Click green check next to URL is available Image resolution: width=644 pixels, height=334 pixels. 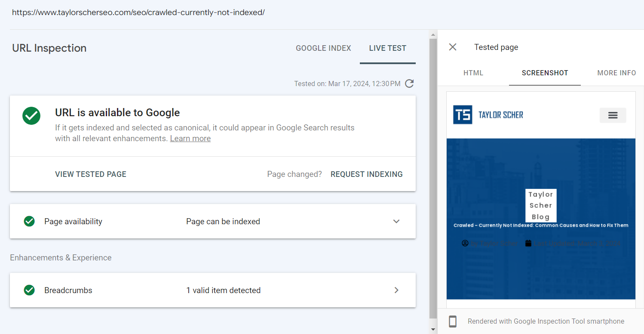click(x=31, y=116)
